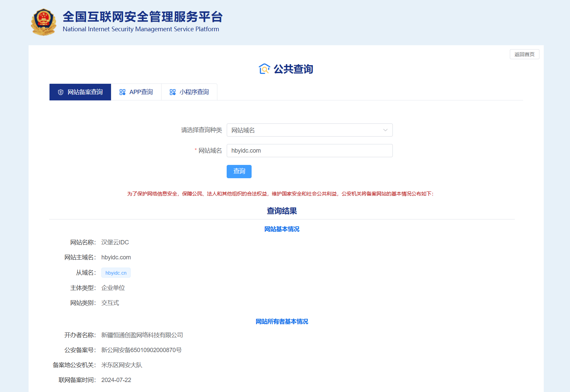The width and height of the screenshot is (570, 392).
Task: Click the platform title 全国互联网安全管理服务平台
Action: [x=143, y=17]
